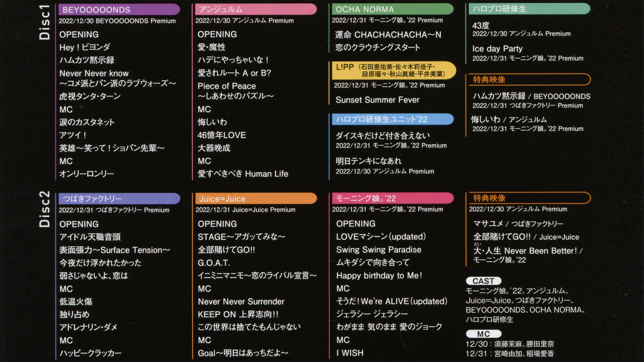Select the Ice day Party entry

click(497, 49)
